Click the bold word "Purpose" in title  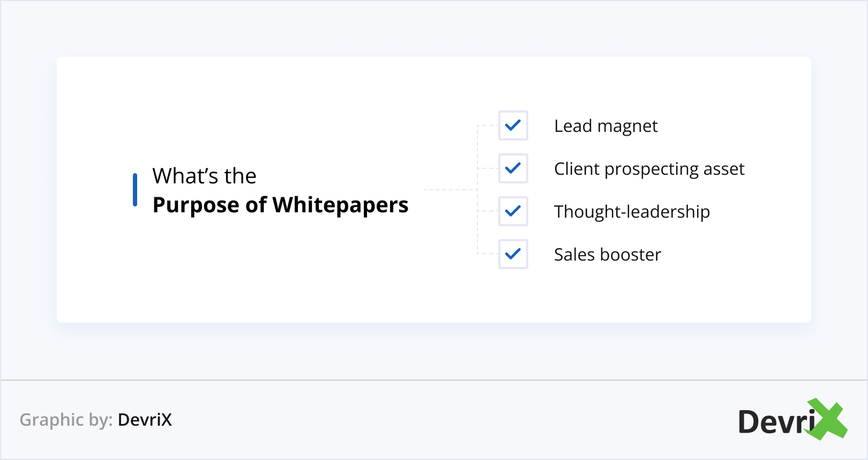pos(196,205)
